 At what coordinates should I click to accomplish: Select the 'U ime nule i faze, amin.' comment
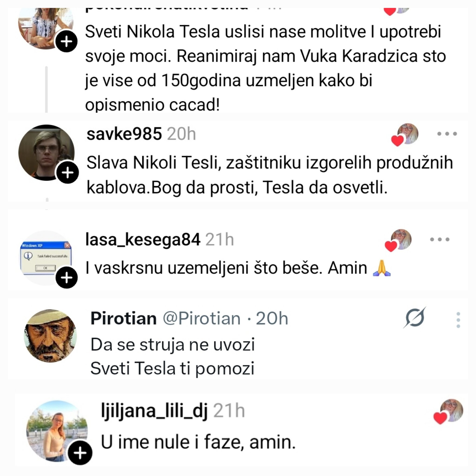pyautogui.click(x=198, y=442)
